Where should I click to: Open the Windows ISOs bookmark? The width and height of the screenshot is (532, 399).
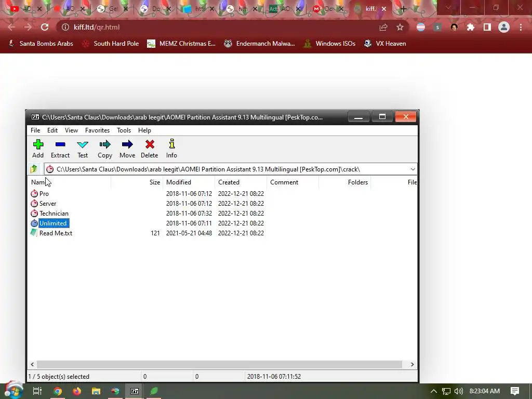329,44
